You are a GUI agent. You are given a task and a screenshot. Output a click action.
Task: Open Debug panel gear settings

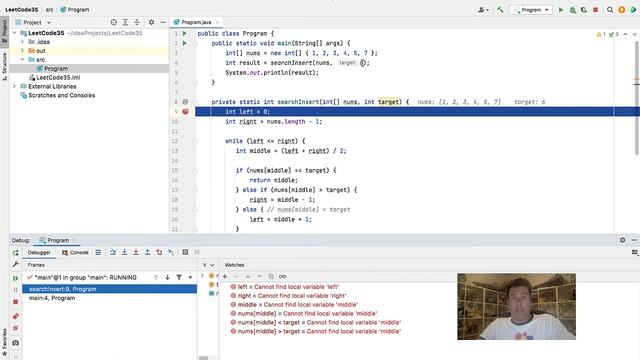pyautogui.click(x=622, y=240)
